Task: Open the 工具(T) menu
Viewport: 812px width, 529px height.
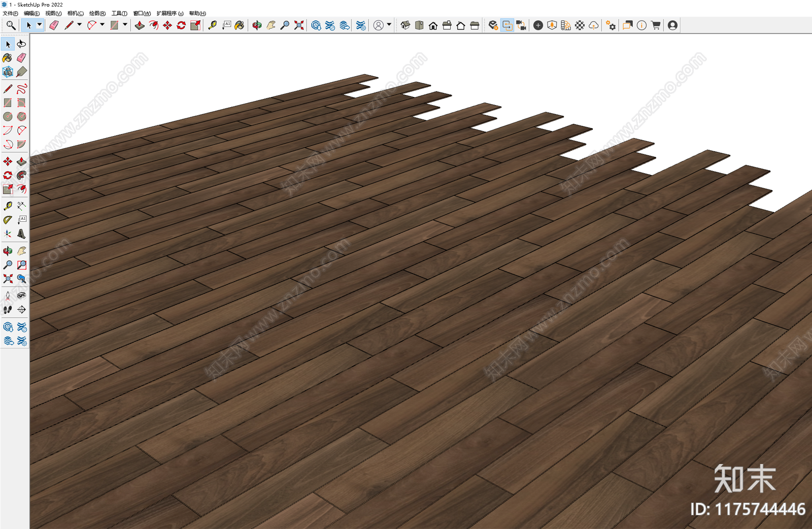Action: coord(119,13)
